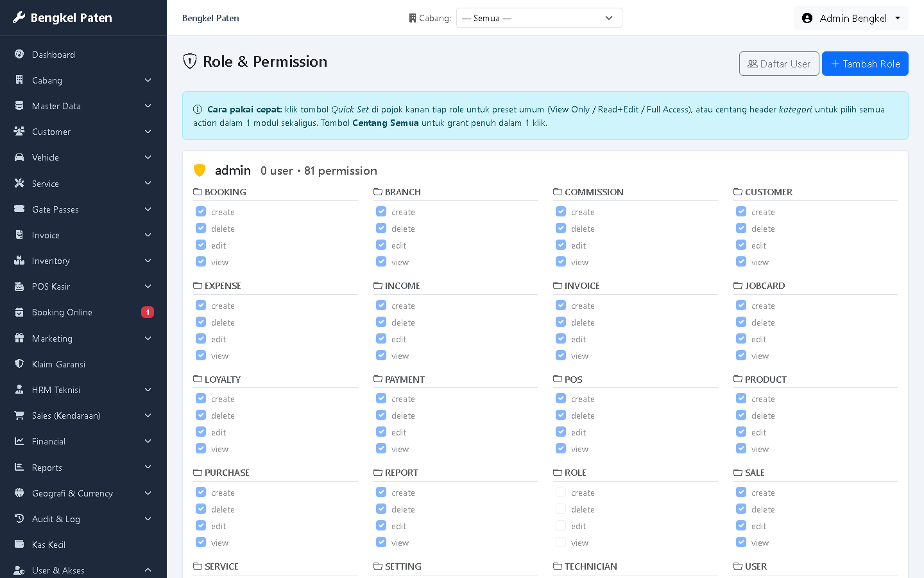924x578 pixels.
Task: Expand the Customer sidebar chevron
Action: click(148, 132)
